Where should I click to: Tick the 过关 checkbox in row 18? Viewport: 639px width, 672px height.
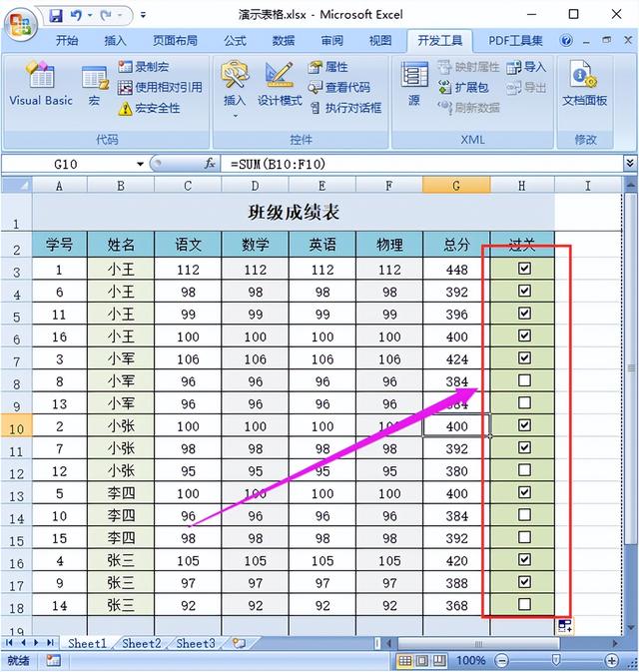click(524, 604)
